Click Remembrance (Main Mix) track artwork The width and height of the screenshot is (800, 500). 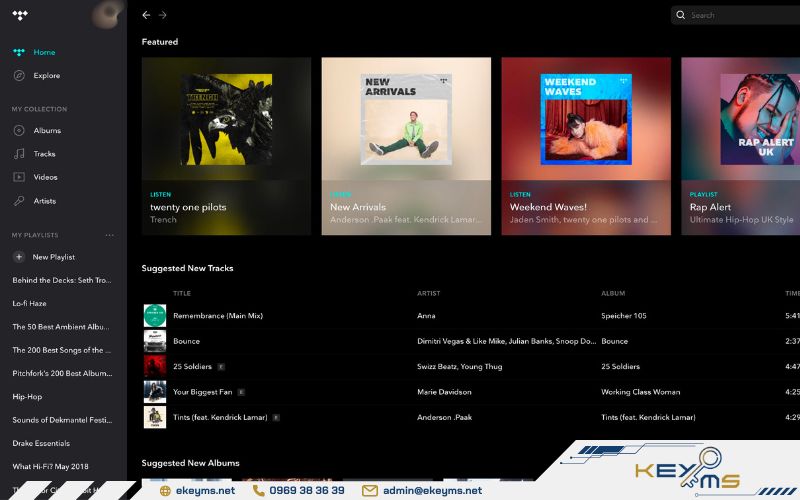click(x=155, y=316)
